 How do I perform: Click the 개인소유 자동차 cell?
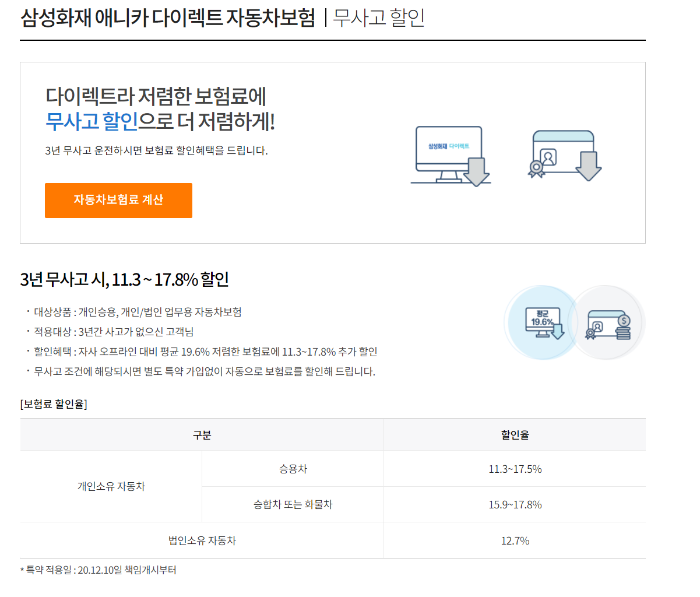pos(111,486)
